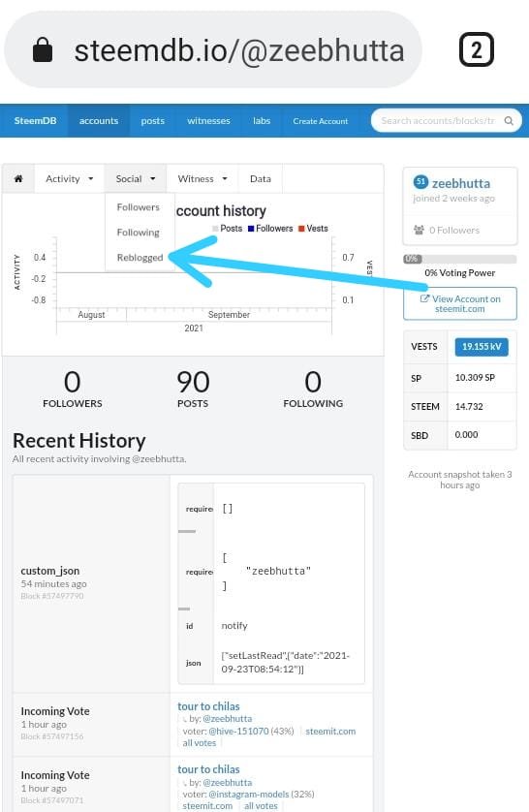
Task: Toggle the Posts legend entry in chart
Action: coord(228,229)
